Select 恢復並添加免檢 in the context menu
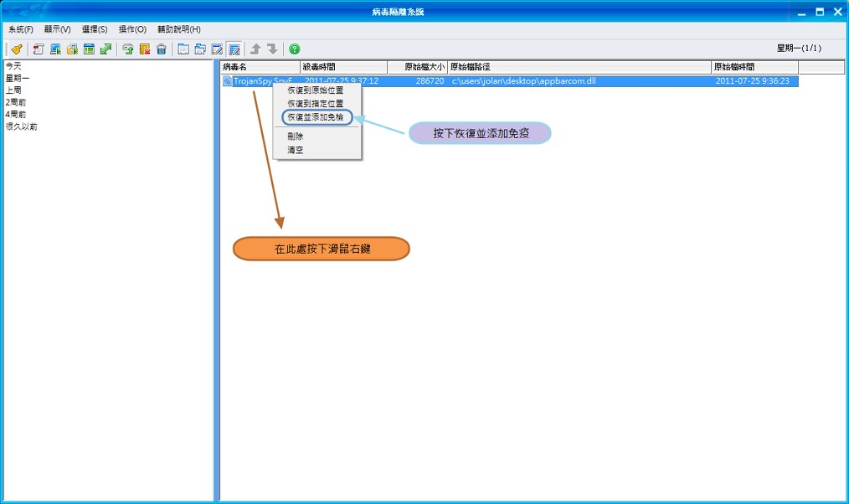This screenshot has width=849, height=504. (316, 117)
